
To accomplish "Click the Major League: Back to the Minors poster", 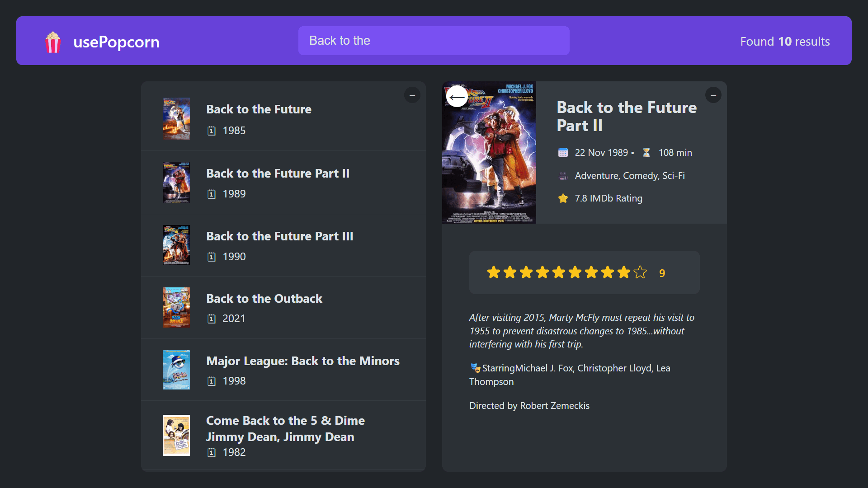I will coord(176,369).
